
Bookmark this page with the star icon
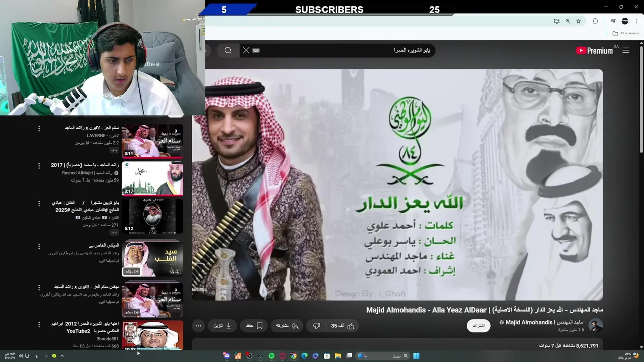point(579,21)
